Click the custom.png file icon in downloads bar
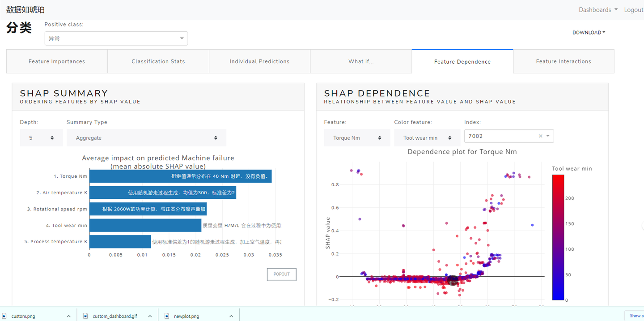The width and height of the screenshot is (644, 321). click(4, 316)
